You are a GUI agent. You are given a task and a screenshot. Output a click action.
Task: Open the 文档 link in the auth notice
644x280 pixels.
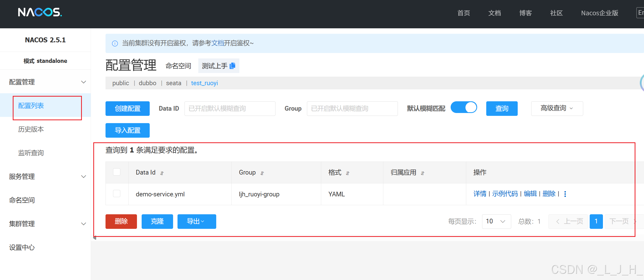(218, 43)
